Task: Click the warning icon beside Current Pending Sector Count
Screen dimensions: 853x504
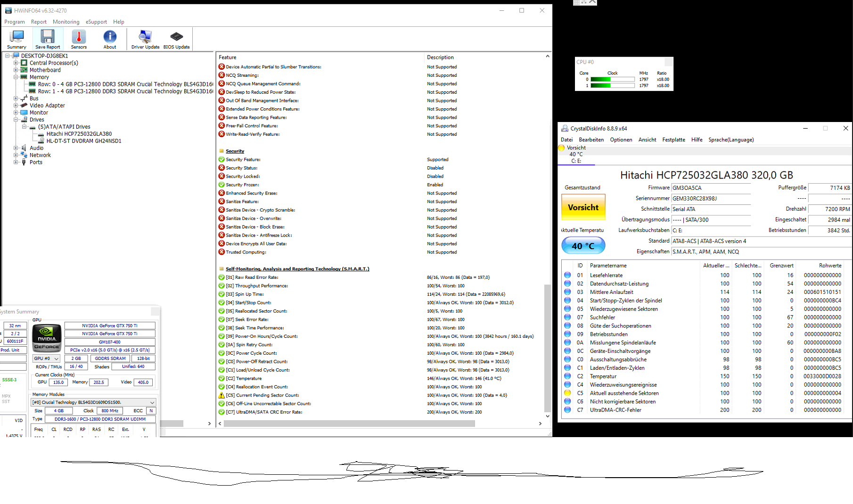Action: [x=221, y=395]
